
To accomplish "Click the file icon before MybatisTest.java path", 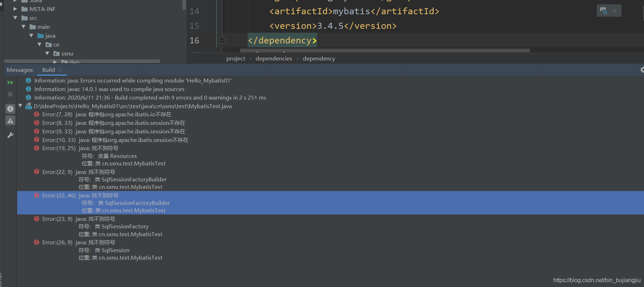I will 28,106.
